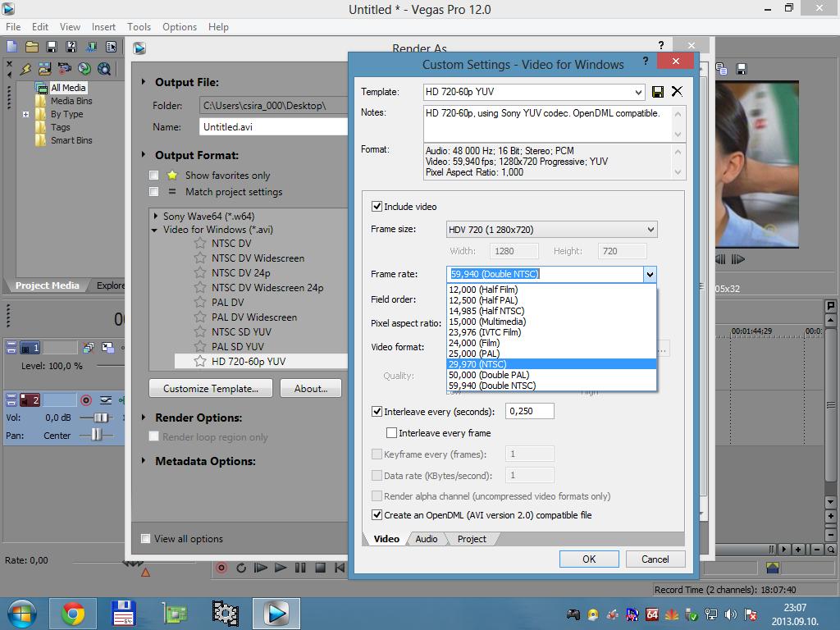Viewport: 840px width, 630px height.
Task: Select 50,000 (Double PAL) frame rate
Action: 552,375
